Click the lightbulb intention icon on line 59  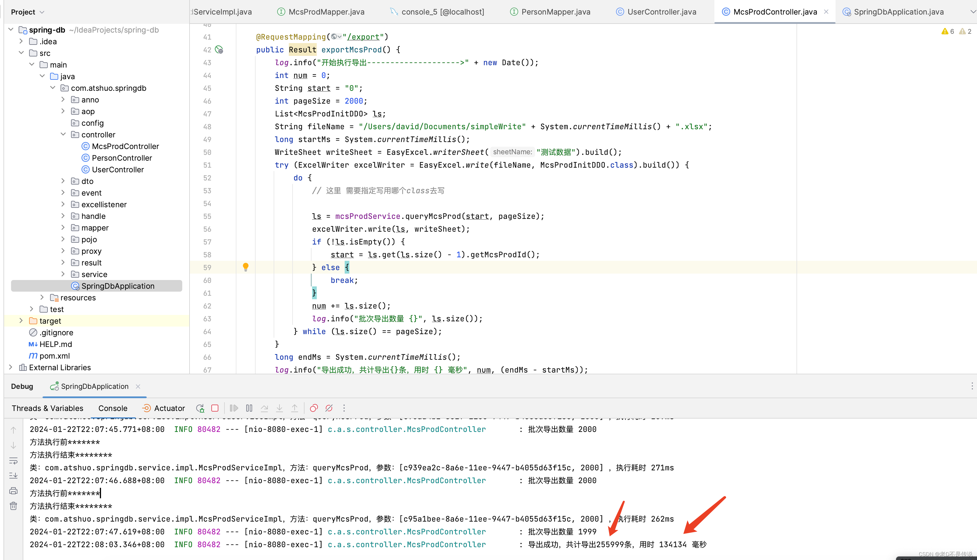pos(246,267)
